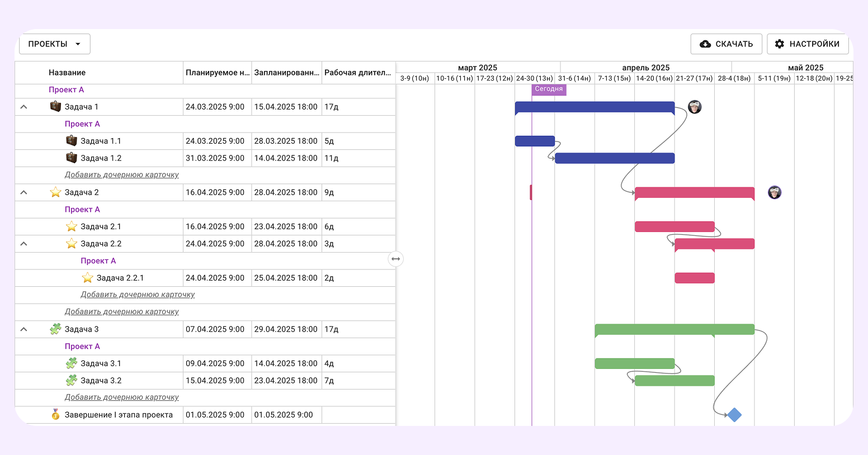Click the assignee avatar next to the pink Задача 2 bar
Screen dimensions: 868x455
pos(775,192)
